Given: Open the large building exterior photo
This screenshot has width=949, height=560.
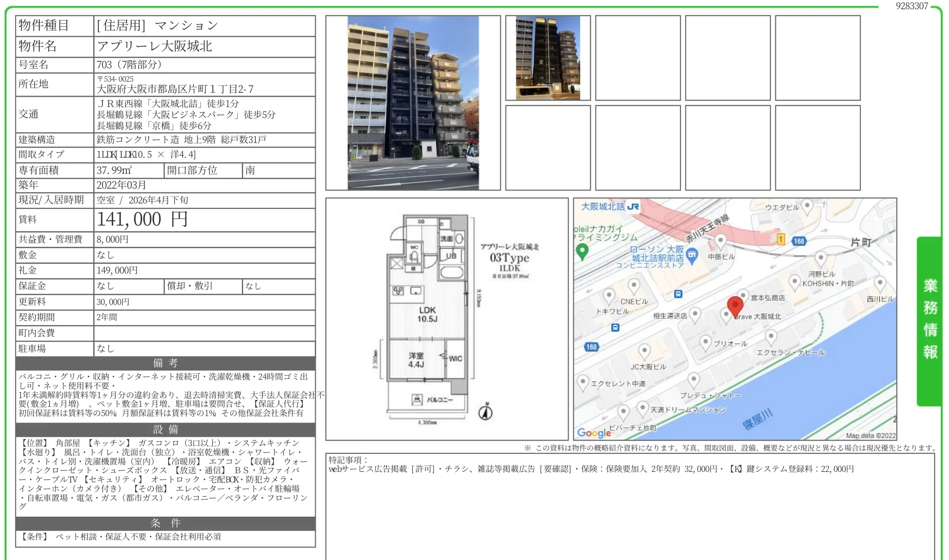Looking at the screenshot, I should pyautogui.click(x=413, y=102).
